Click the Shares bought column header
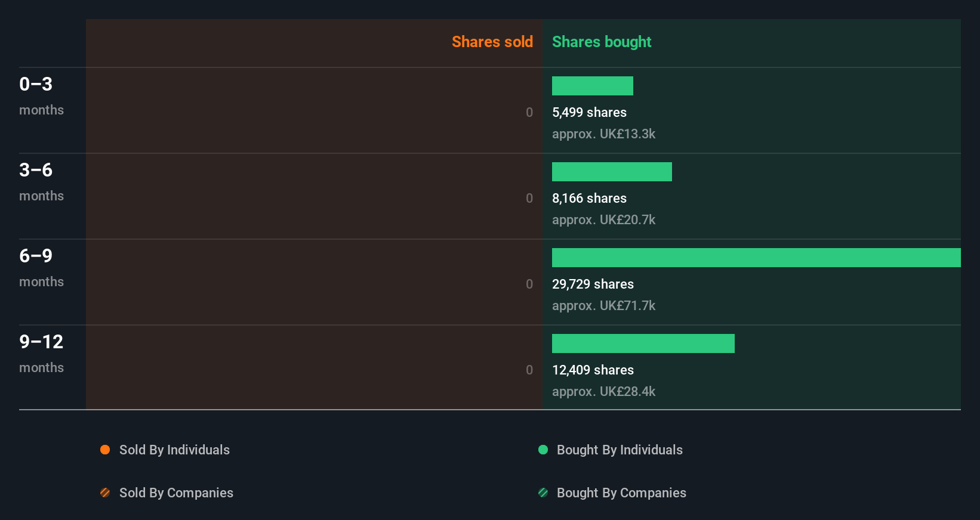This screenshot has height=520, width=980. tap(602, 42)
